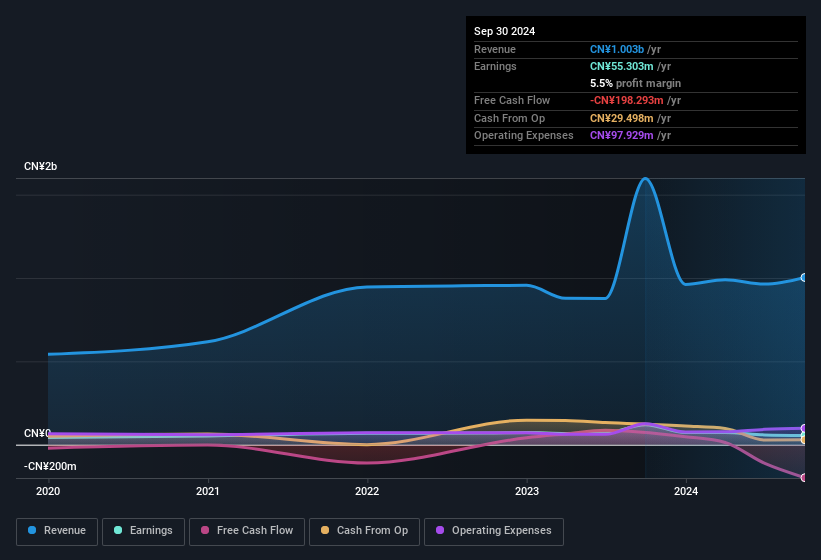Image resolution: width=821 pixels, height=560 pixels.
Task: Click the 2022 x-axis label
Action: [x=367, y=491]
